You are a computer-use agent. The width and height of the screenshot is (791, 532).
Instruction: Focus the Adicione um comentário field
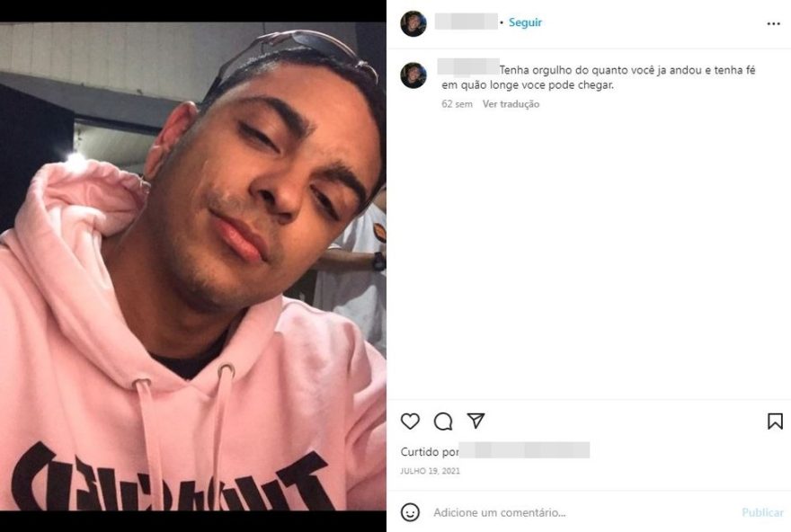(x=585, y=512)
